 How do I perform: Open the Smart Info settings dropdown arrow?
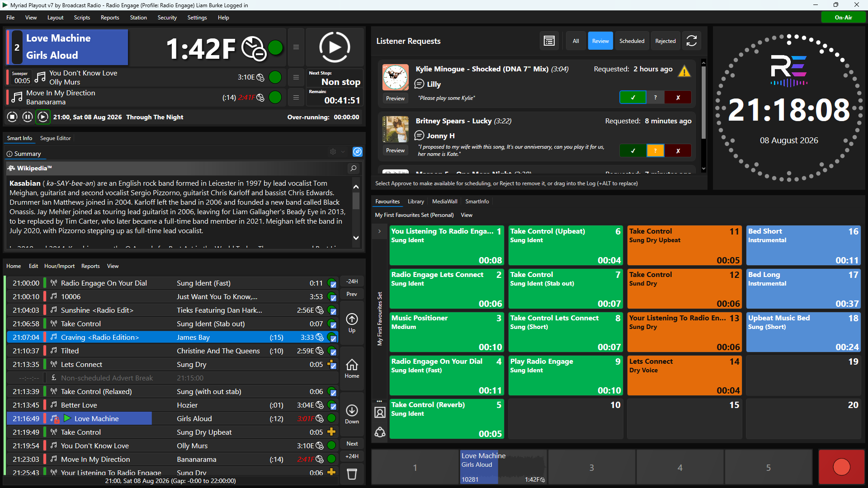[x=343, y=152]
